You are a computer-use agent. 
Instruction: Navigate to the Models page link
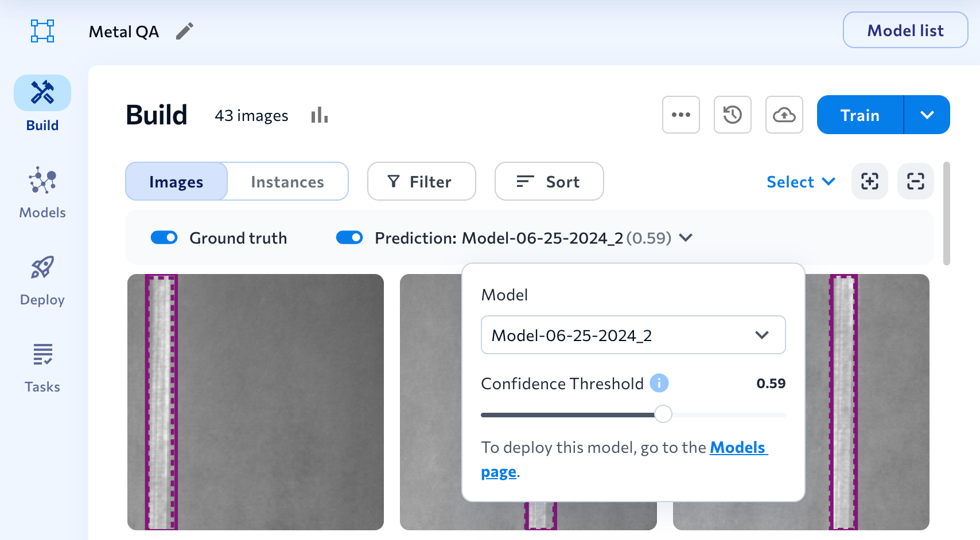738,448
